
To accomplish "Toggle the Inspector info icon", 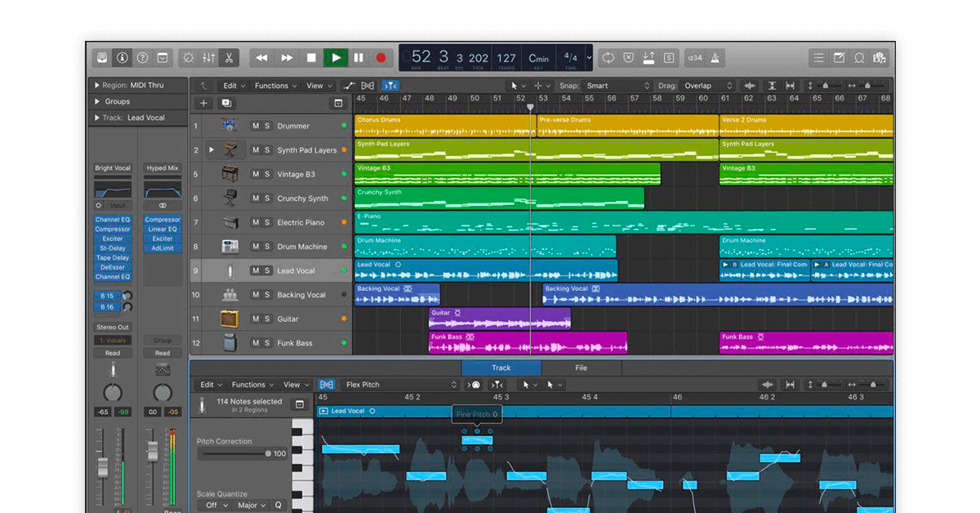I will 122,58.
